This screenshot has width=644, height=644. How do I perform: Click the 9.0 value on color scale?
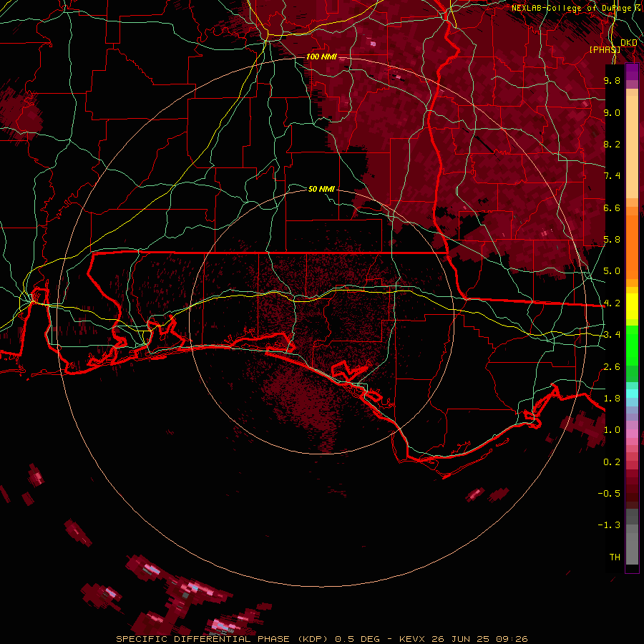[x=612, y=112]
